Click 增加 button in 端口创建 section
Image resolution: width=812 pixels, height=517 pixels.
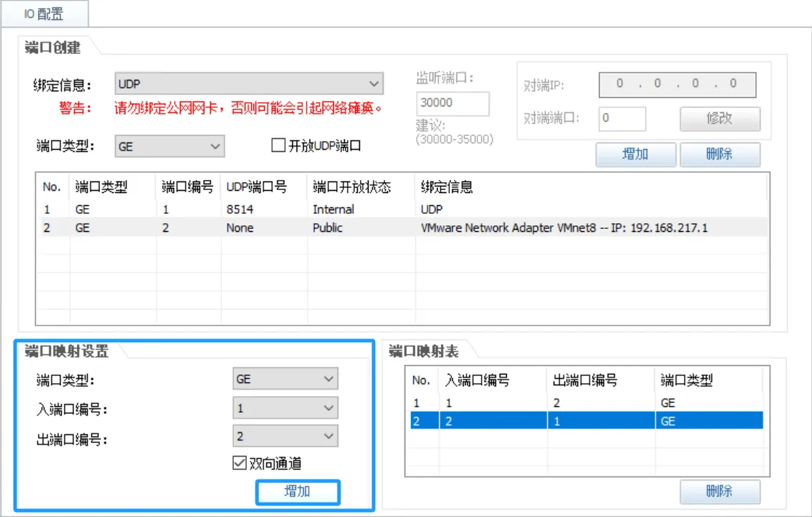(x=635, y=154)
